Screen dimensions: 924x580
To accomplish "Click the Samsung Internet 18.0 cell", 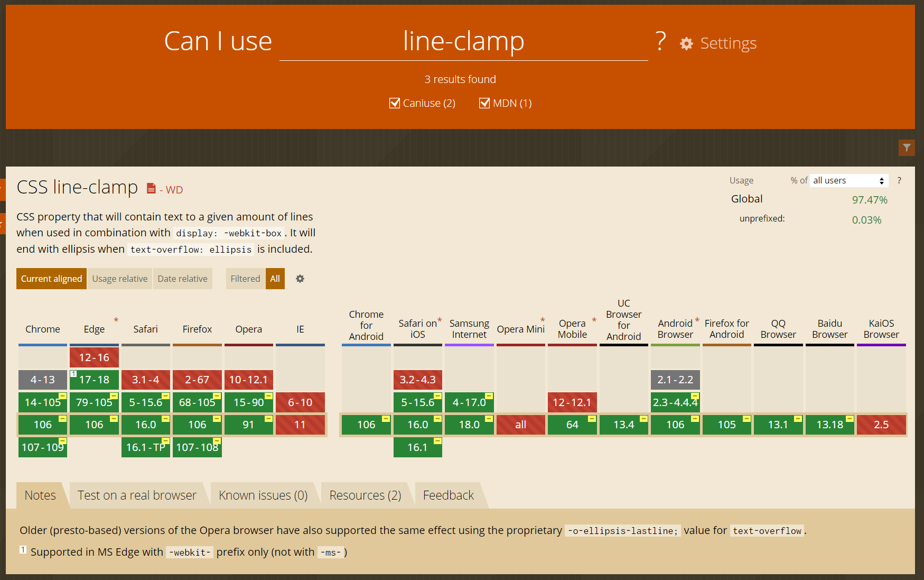I will point(469,425).
